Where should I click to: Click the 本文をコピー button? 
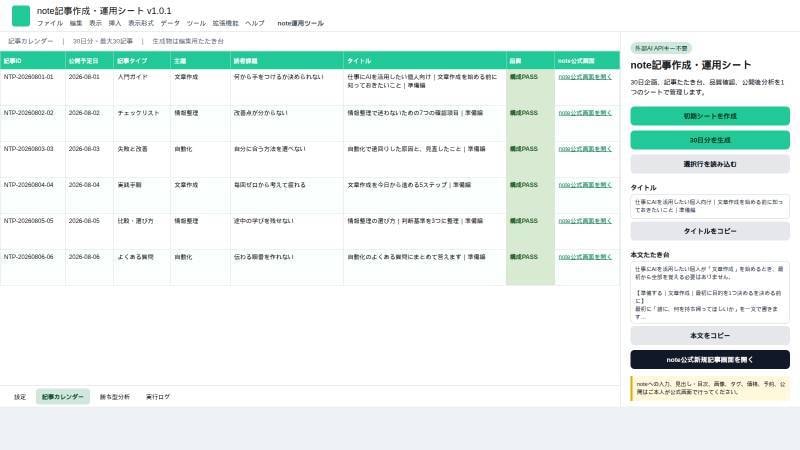tap(710, 336)
